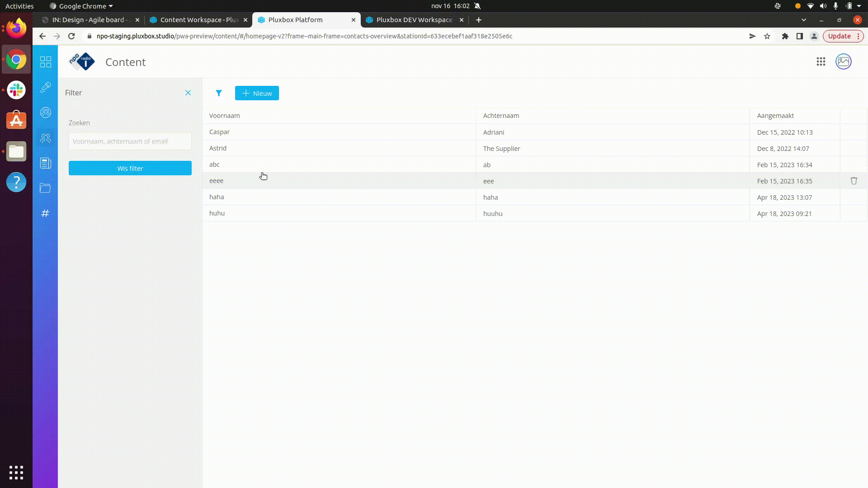The image size is (868, 488).
Task: Open the folder icon in sidebar
Action: [45, 188]
